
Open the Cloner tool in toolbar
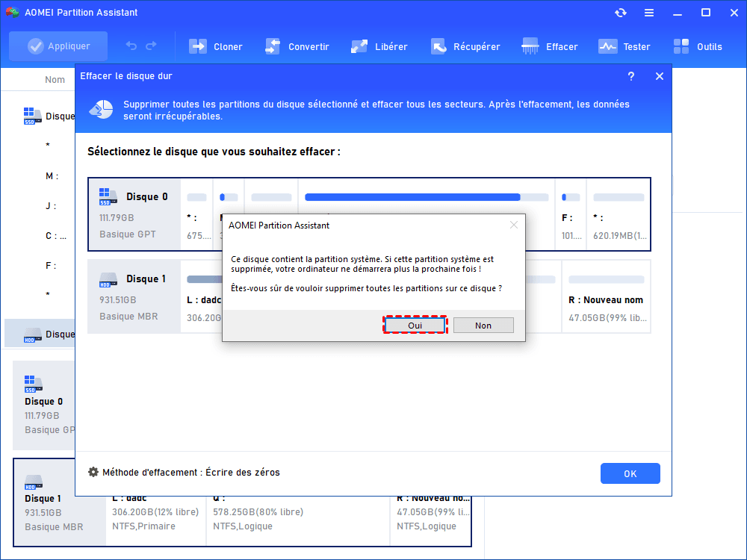216,46
